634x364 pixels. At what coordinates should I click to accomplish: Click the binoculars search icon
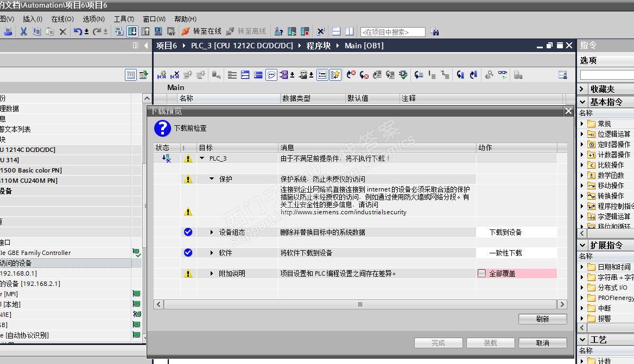(x=435, y=31)
